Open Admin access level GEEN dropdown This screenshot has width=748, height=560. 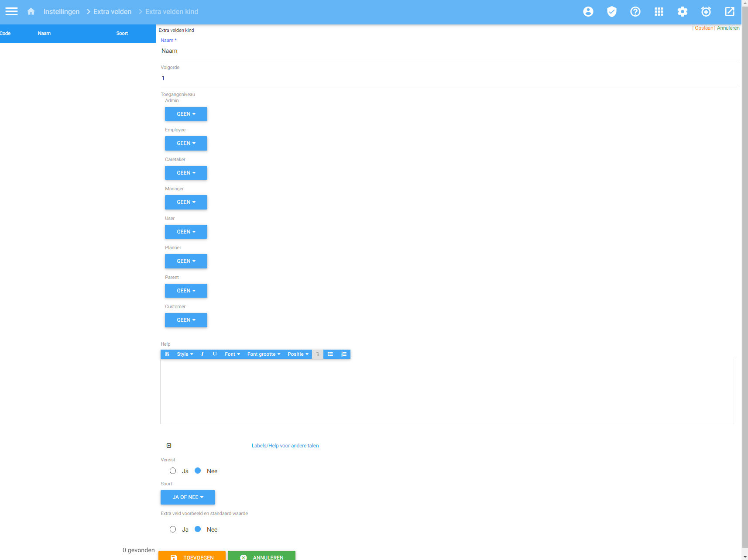pyautogui.click(x=186, y=114)
